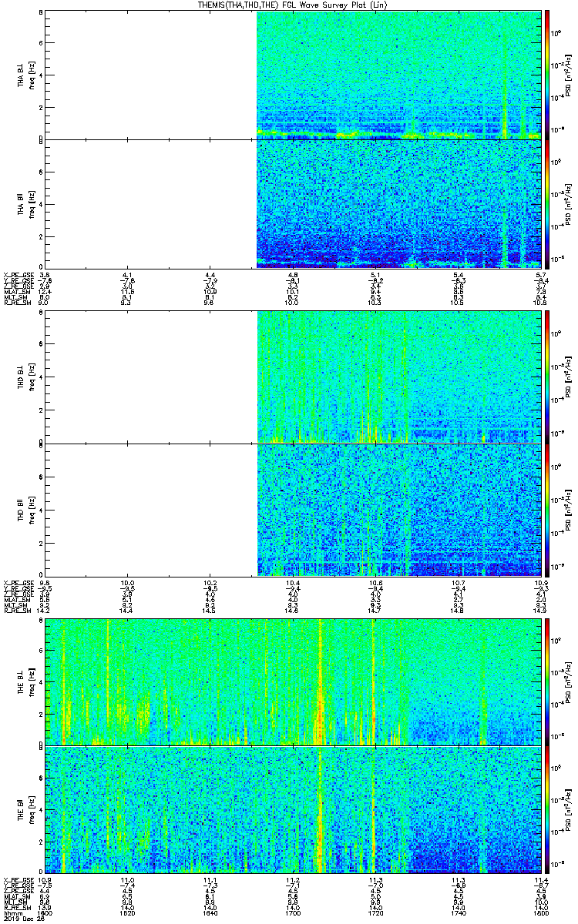Select the THA B⊥ spectrogram panel

pyautogui.click(x=293, y=75)
